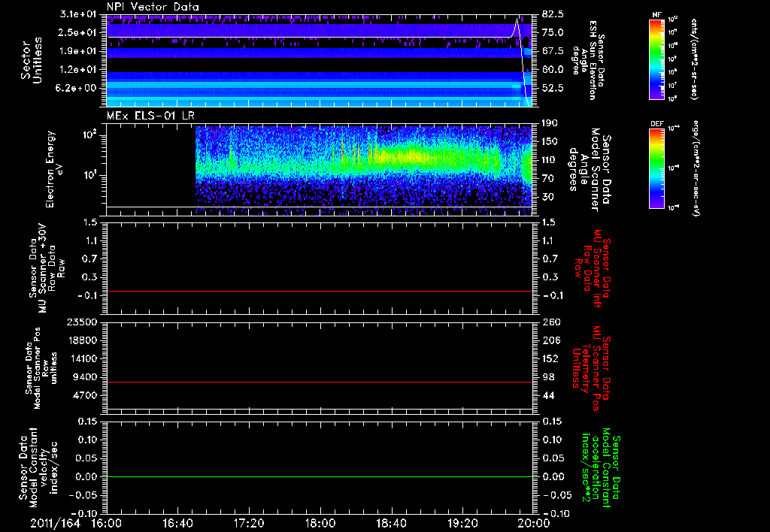Click the DEF color scale bar
This screenshot has height=532, width=770.
[657, 168]
